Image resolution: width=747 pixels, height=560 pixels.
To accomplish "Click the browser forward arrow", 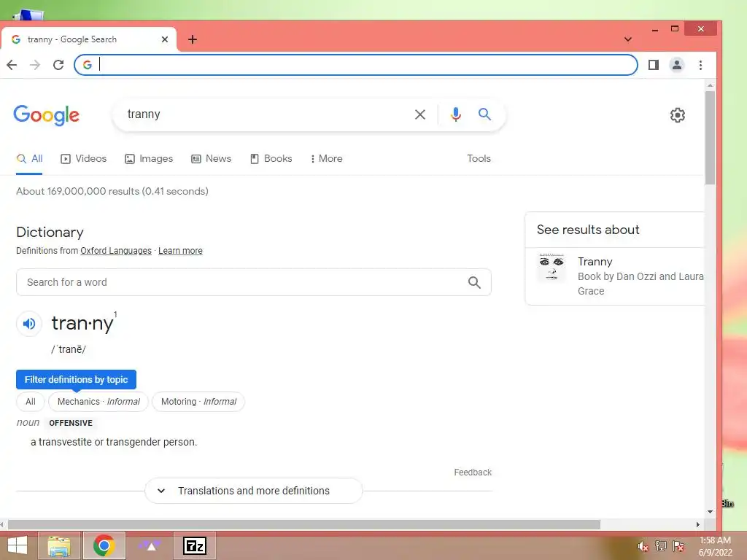I will (35, 65).
